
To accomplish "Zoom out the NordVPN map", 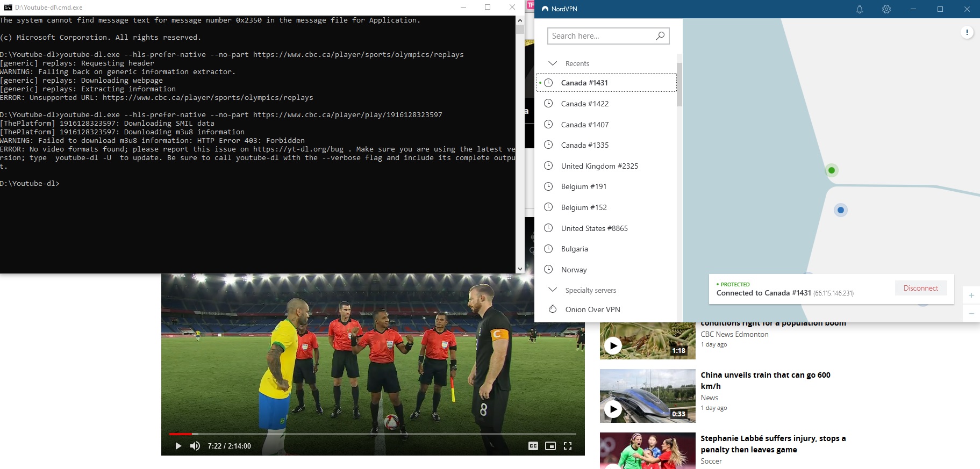I will pos(971,313).
